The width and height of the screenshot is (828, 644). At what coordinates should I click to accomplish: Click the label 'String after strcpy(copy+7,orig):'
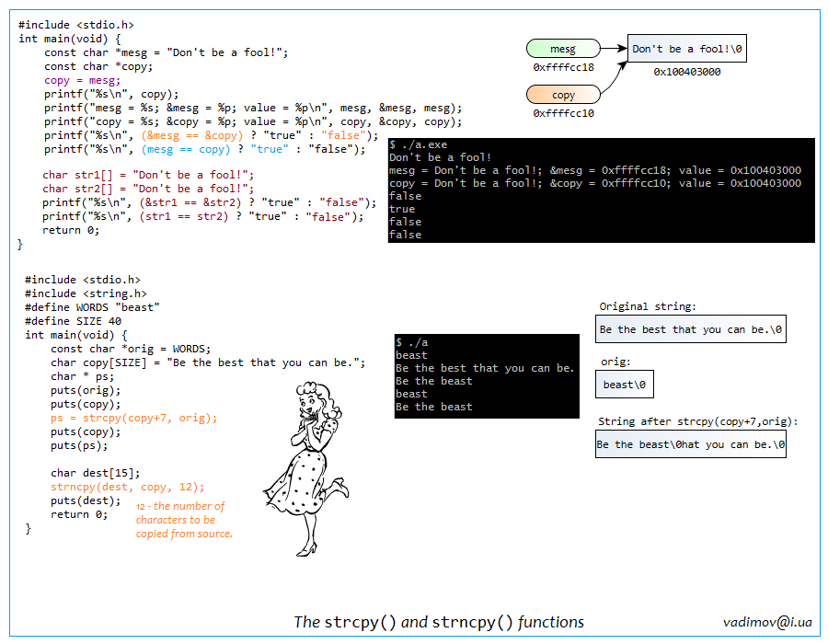[697, 421]
